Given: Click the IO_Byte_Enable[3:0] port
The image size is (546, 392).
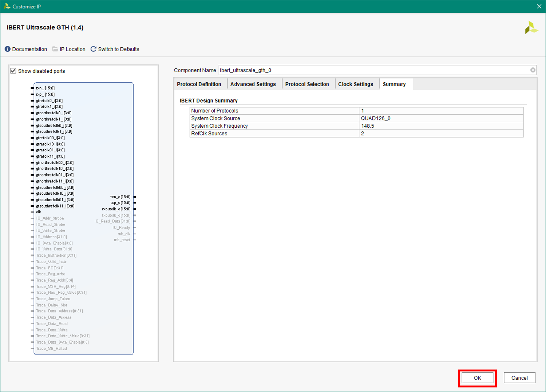Looking at the screenshot, I should click(x=54, y=243).
